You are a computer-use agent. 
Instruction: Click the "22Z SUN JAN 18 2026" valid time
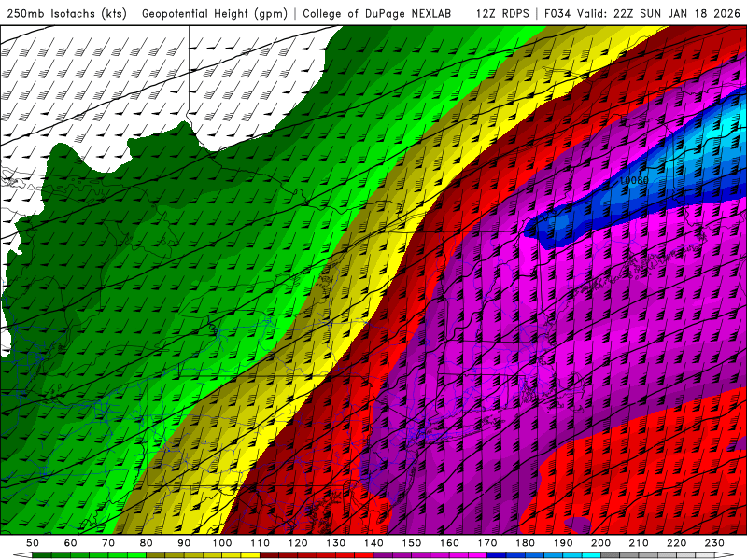coord(677,13)
